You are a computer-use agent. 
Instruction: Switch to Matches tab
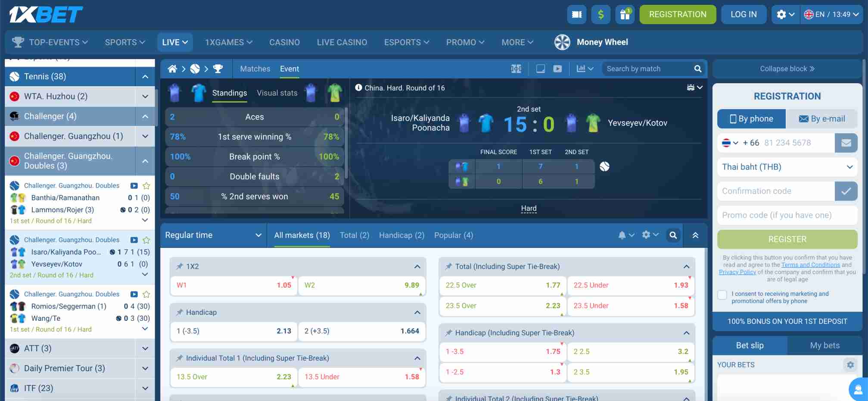coord(255,69)
